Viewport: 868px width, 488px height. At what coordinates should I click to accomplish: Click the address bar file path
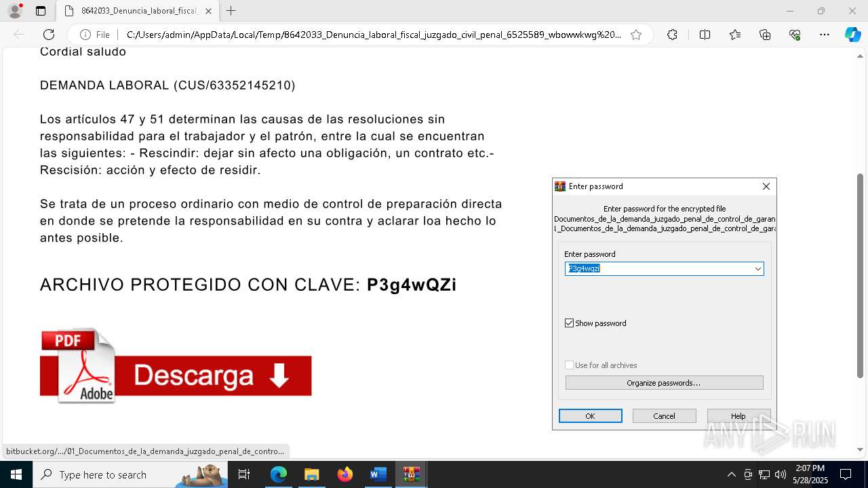click(x=373, y=35)
